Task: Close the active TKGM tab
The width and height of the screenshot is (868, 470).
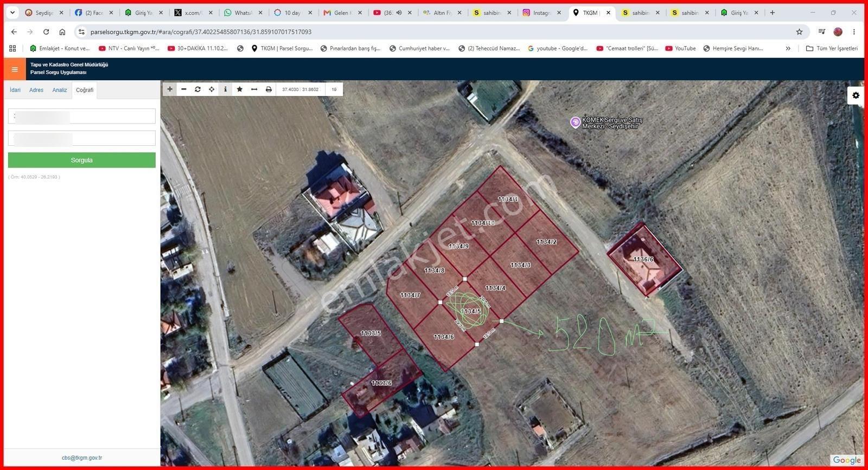Action: 608,12
